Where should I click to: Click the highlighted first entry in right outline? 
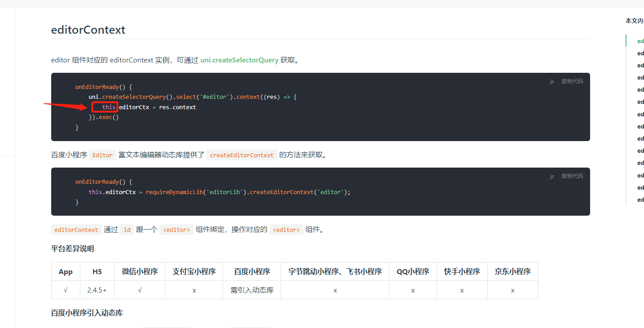(x=640, y=41)
